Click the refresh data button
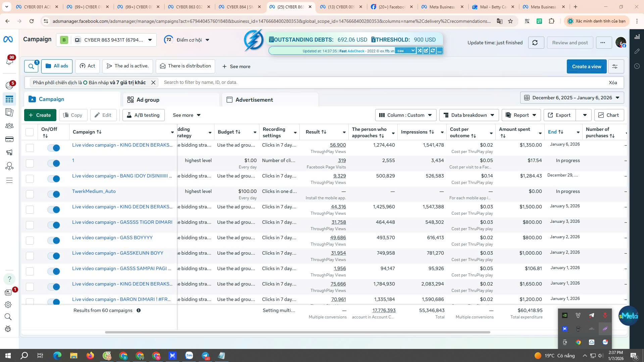644x362 pixels. 536,43
